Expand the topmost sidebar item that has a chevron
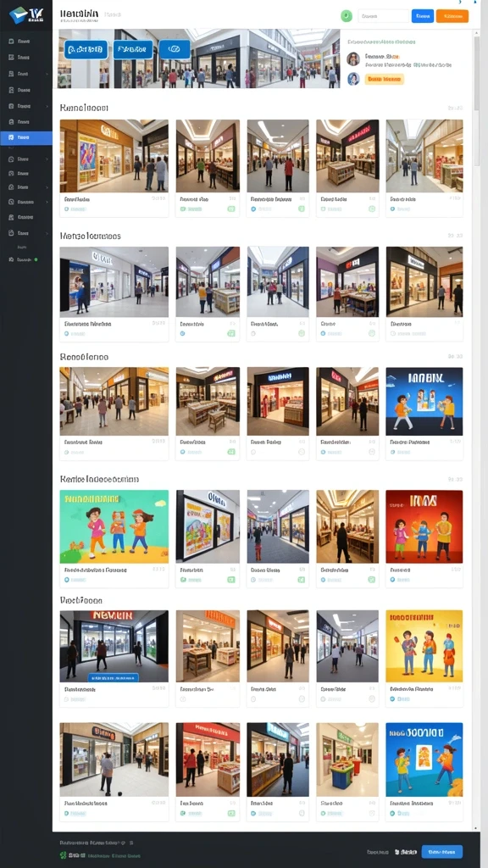Image resolution: width=488 pixels, height=868 pixels. click(26, 73)
